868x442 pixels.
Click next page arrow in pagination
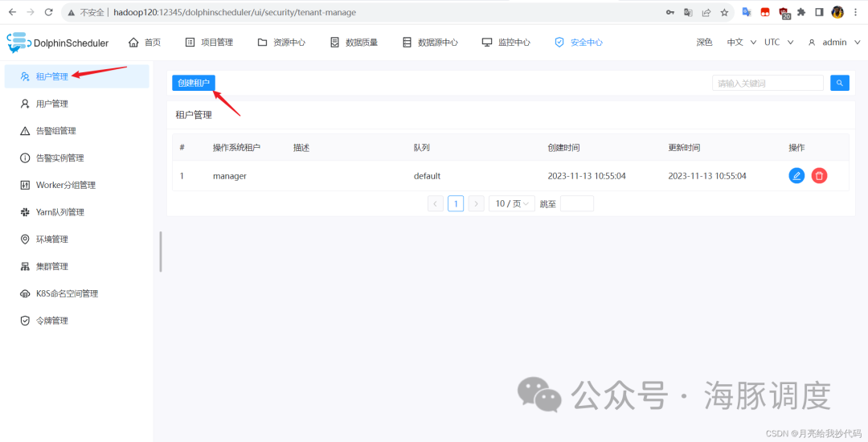tap(476, 203)
